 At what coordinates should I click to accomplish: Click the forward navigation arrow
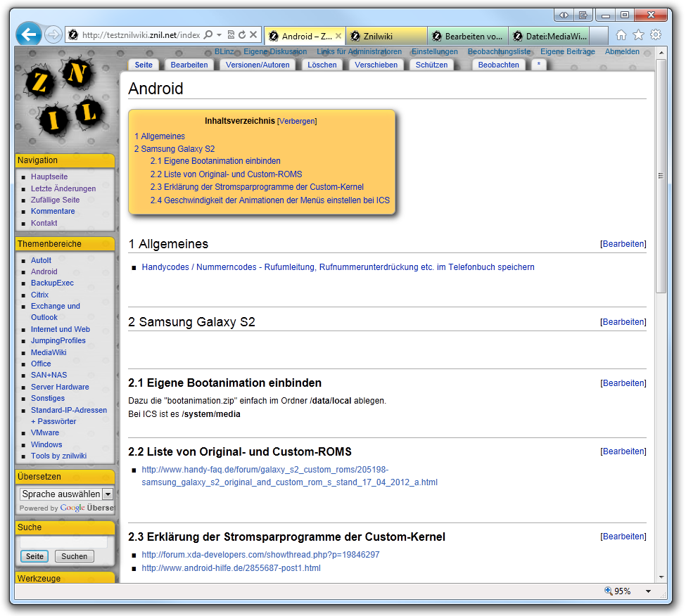(53, 34)
